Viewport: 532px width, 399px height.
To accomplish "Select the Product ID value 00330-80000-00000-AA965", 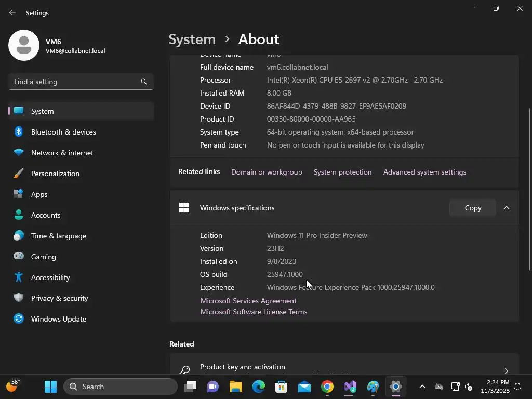I will click(x=311, y=119).
